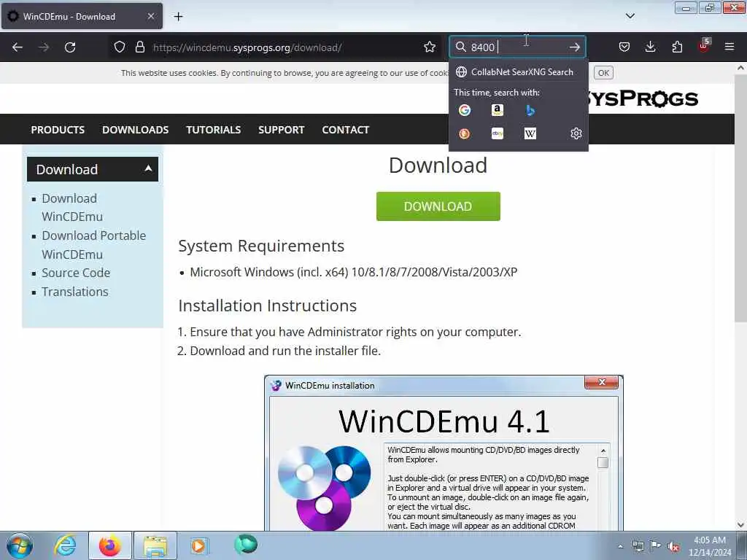The width and height of the screenshot is (747, 560).
Task: Open Windows Explorer from the taskbar
Action: pyautogui.click(x=155, y=545)
